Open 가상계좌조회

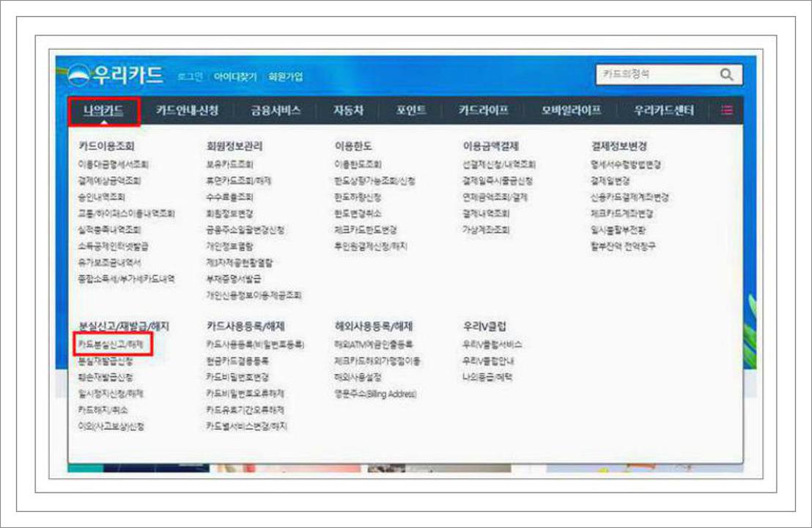tap(486, 230)
